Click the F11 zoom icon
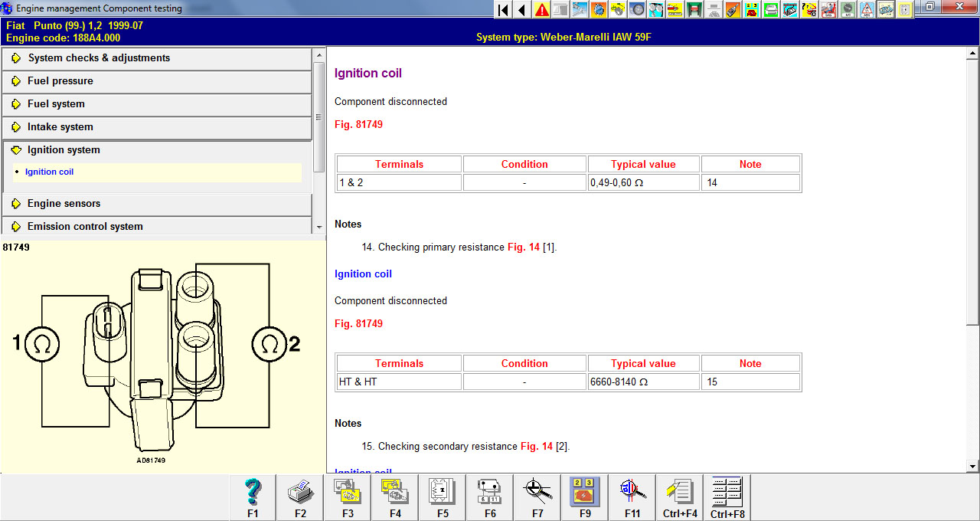Screen dimensions: 980x521 tap(632, 497)
